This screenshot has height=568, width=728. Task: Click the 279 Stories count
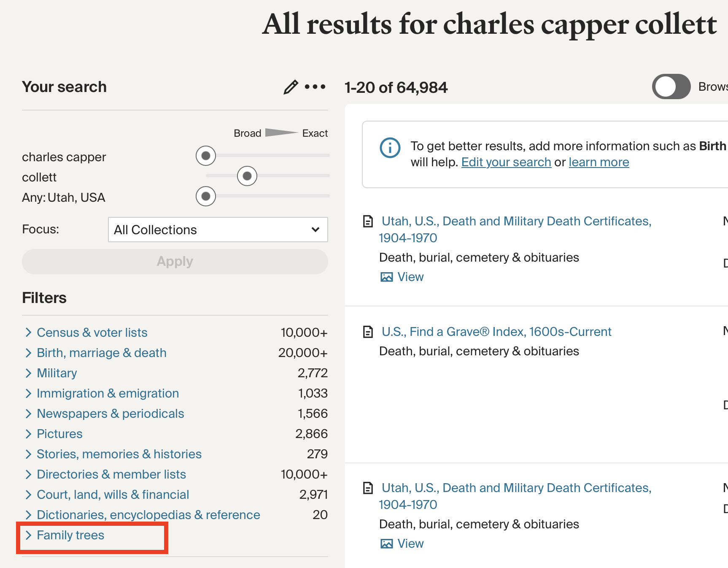317,454
